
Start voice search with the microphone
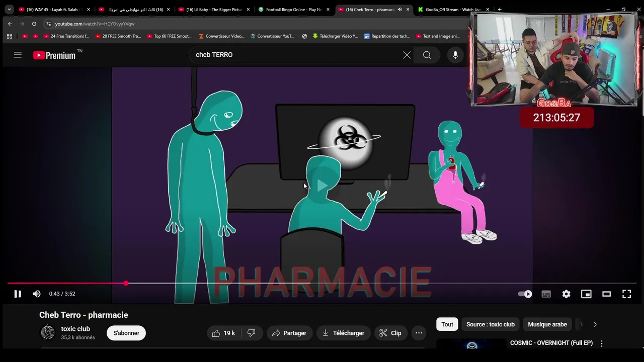(x=455, y=55)
